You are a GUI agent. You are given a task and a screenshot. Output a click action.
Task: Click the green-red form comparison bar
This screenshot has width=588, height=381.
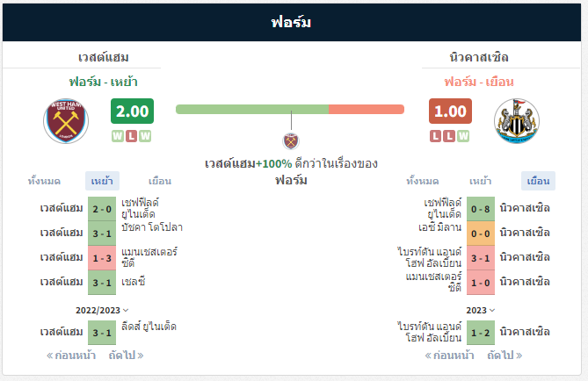tap(290, 110)
